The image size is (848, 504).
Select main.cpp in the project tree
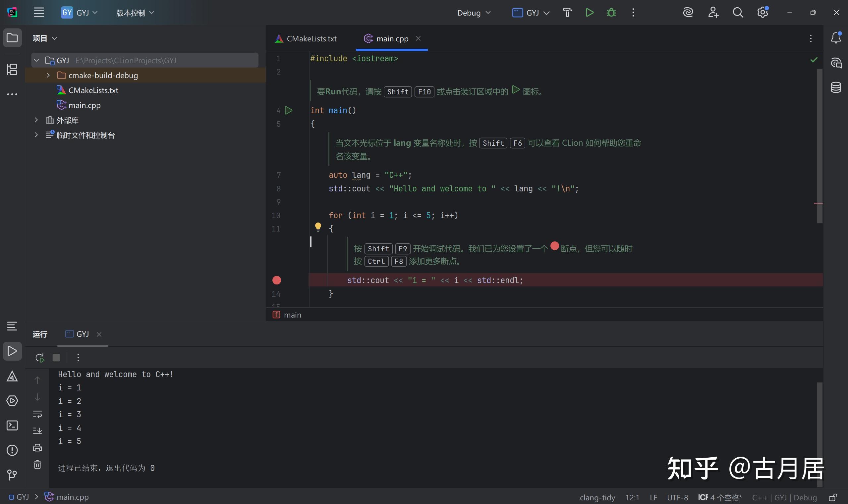point(79,105)
